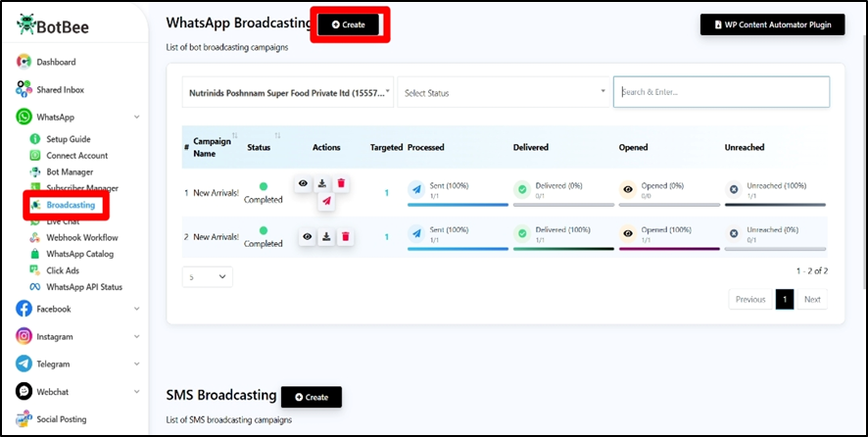Viewport: 868px width, 437px height.
Task: Open the Shared Inbox sidebar icon
Action: point(24,89)
